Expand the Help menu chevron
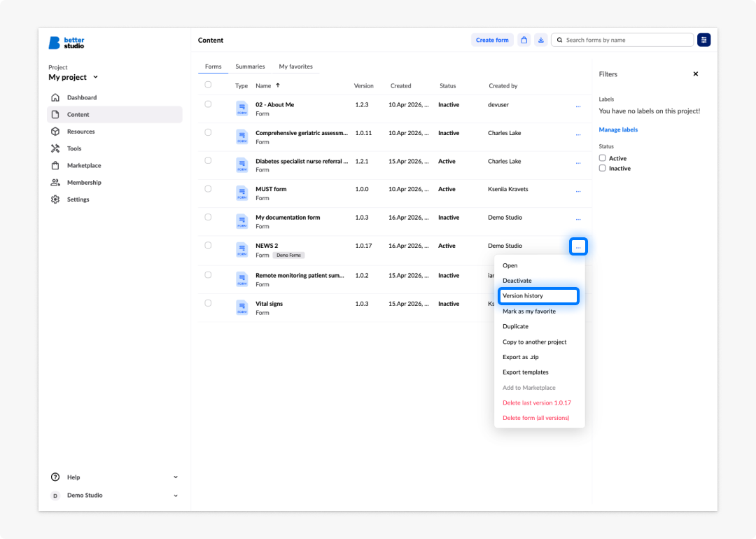This screenshot has height=539, width=756. click(x=176, y=477)
